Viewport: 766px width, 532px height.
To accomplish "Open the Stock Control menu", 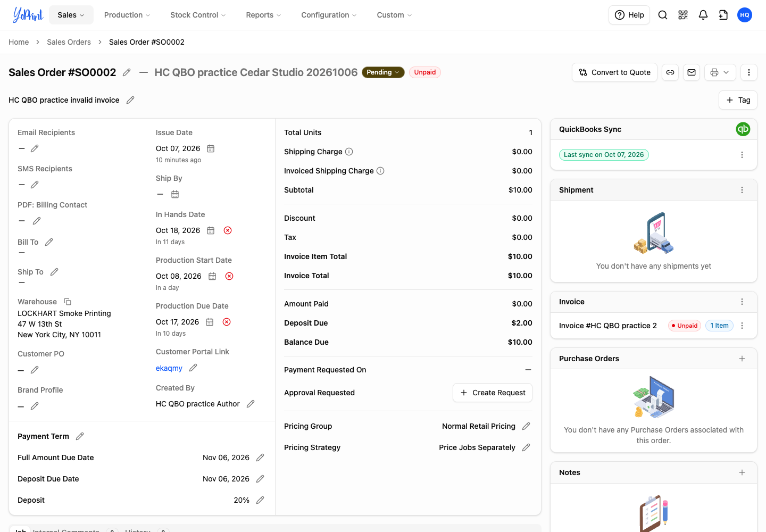I will (198, 15).
